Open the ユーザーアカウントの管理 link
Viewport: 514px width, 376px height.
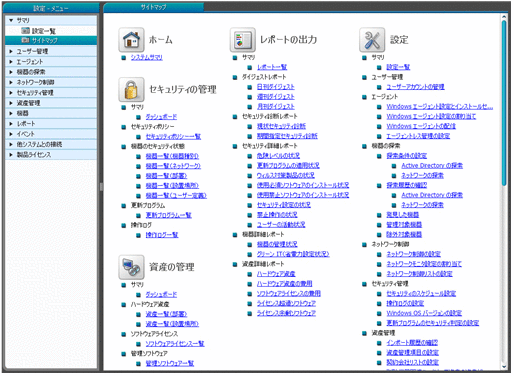415,87
